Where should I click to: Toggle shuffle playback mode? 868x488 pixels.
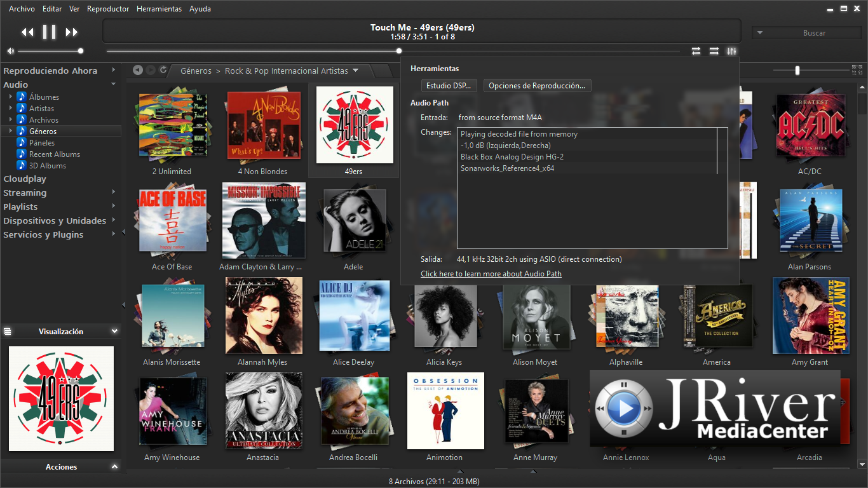714,51
